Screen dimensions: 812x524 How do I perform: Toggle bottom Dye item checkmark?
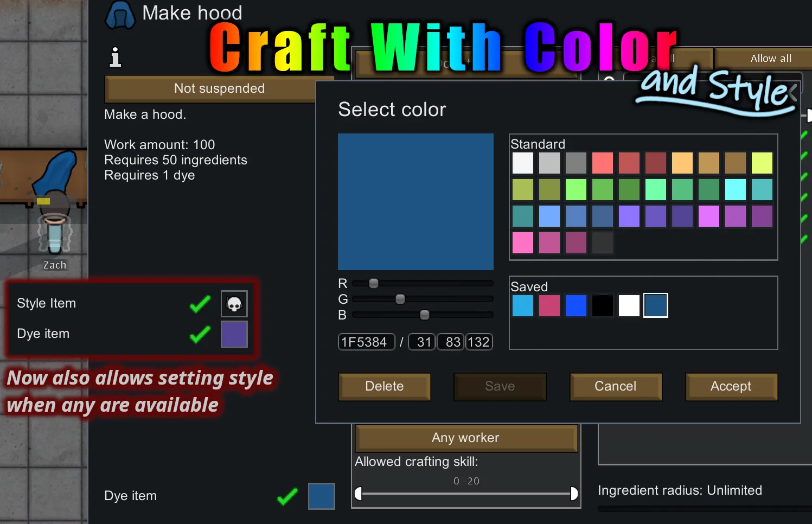click(x=287, y=496)
